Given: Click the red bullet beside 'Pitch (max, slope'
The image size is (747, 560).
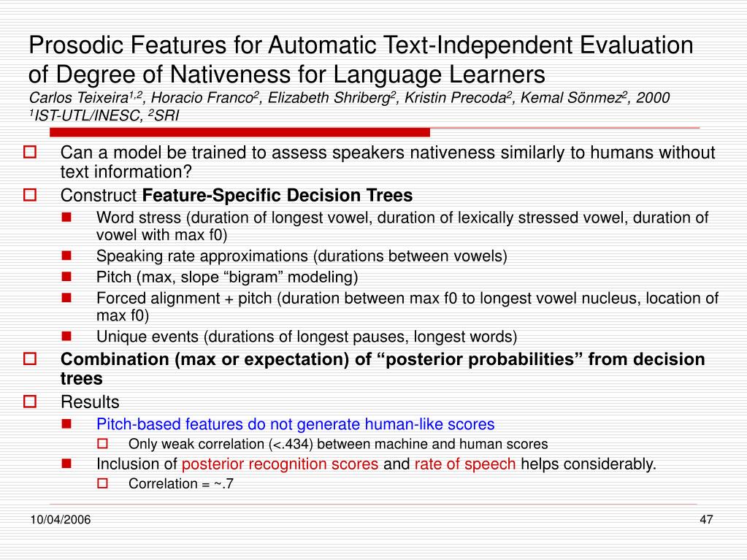Looking at the screenshot, I should click(66, 277).
